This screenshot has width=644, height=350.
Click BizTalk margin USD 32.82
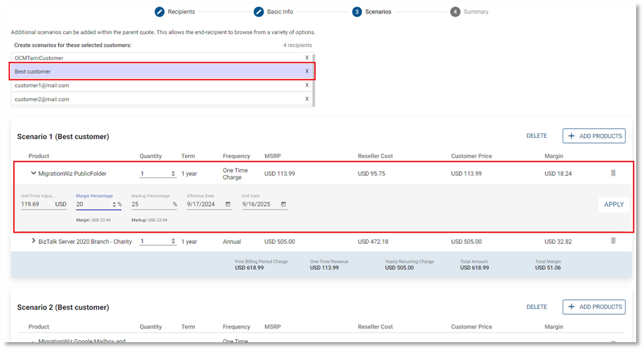[x=558, y=241]
